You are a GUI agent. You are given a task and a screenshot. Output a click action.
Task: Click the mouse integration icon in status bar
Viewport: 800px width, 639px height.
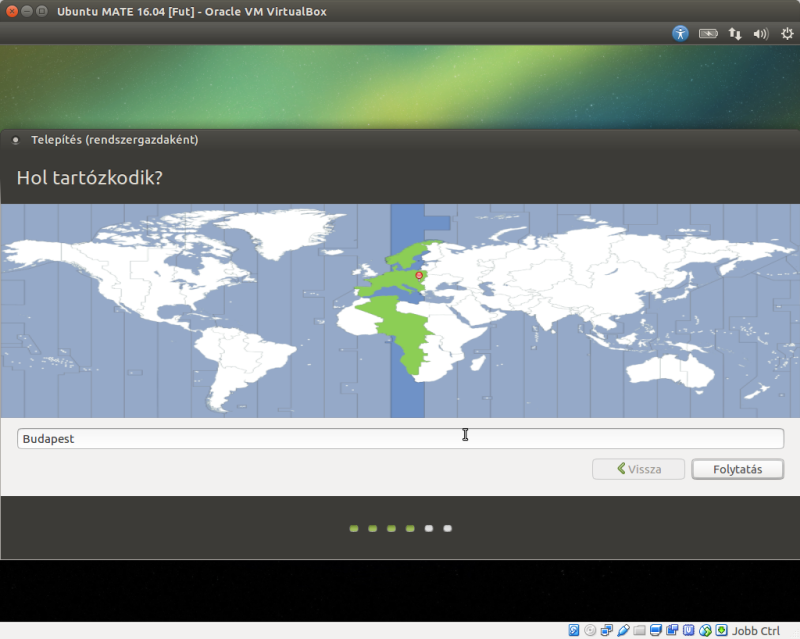pos(705,630)
